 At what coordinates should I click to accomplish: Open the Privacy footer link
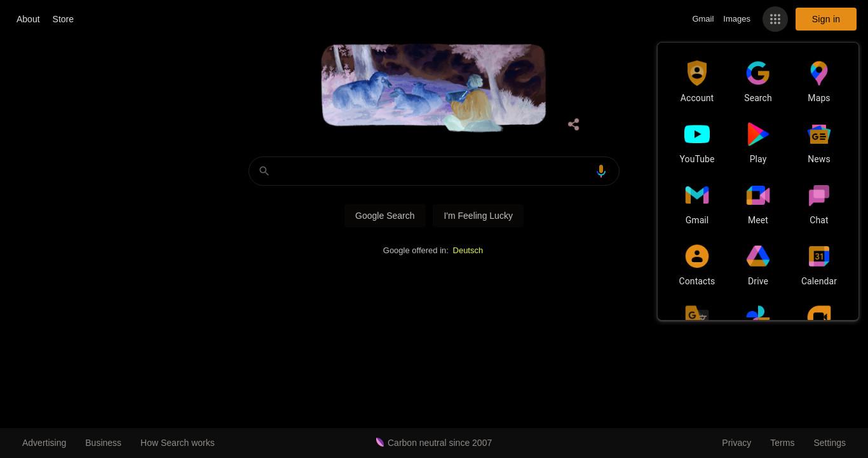736,443
